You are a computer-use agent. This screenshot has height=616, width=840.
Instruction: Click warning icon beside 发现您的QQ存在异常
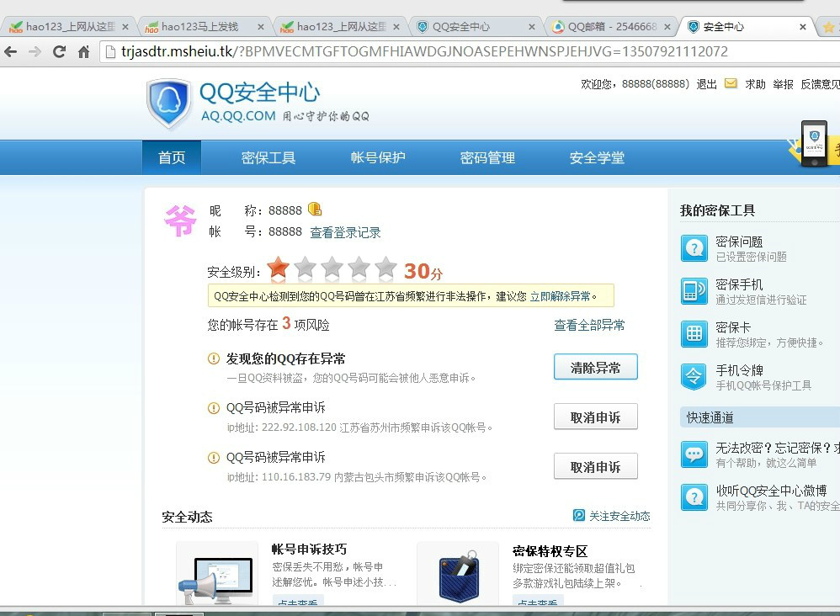click(x=214, y=358)
